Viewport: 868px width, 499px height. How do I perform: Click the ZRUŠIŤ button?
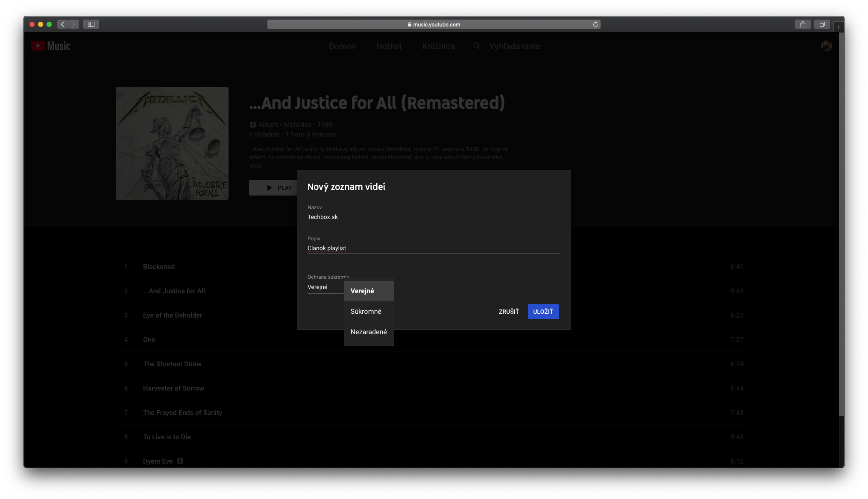click(509, 312)
